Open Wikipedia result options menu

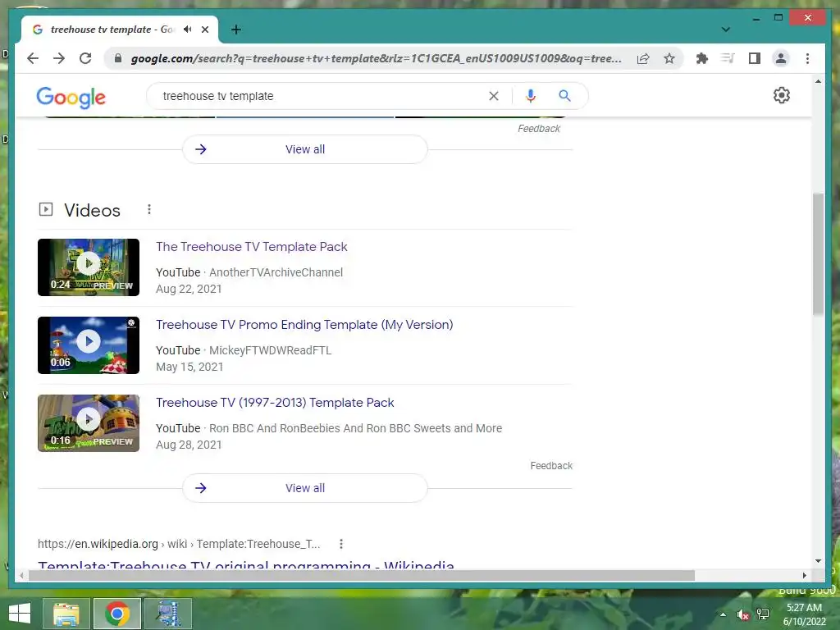point(340,545)
